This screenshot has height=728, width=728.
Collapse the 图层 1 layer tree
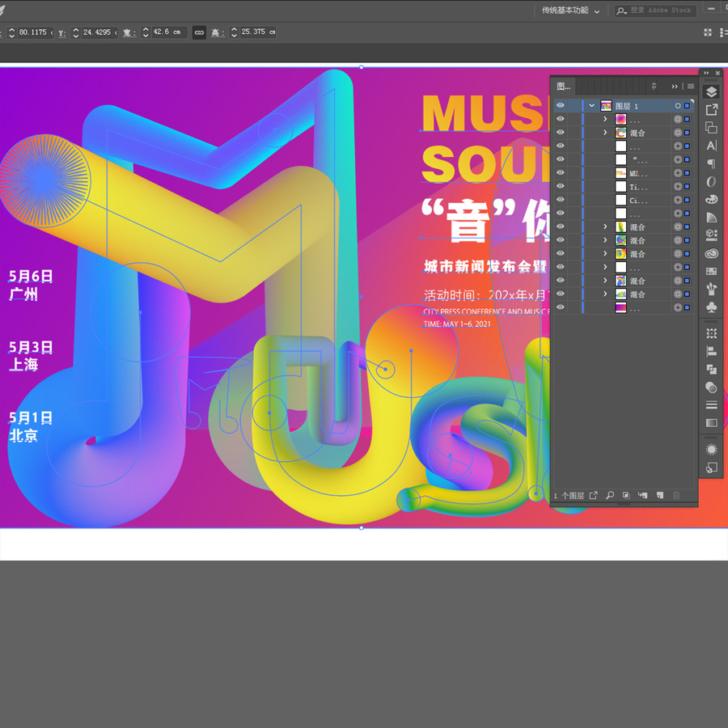point(591,106)
